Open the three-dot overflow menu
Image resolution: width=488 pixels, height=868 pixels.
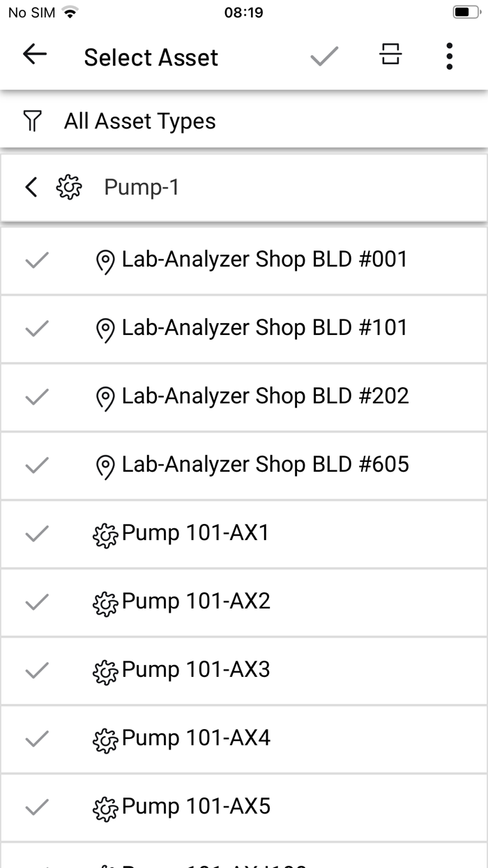coord(450,56)
